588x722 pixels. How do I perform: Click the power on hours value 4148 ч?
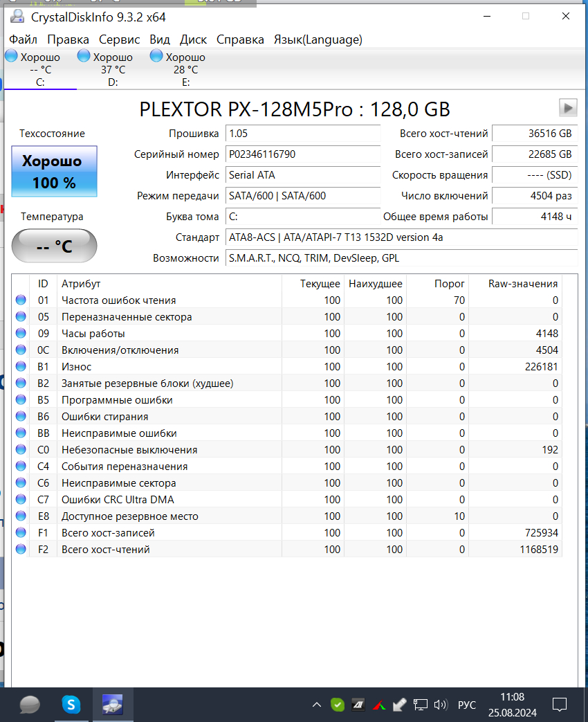click(535, 217)
